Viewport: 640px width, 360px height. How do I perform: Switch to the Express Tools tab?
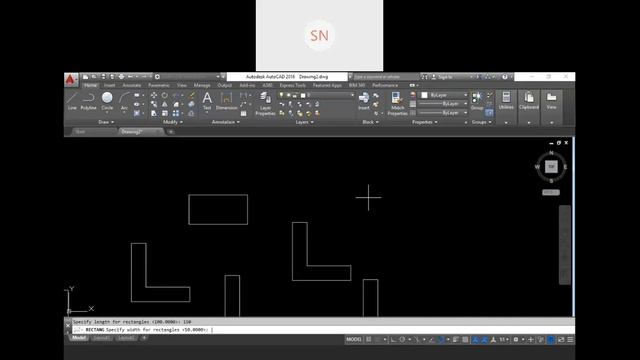point(293,85)
